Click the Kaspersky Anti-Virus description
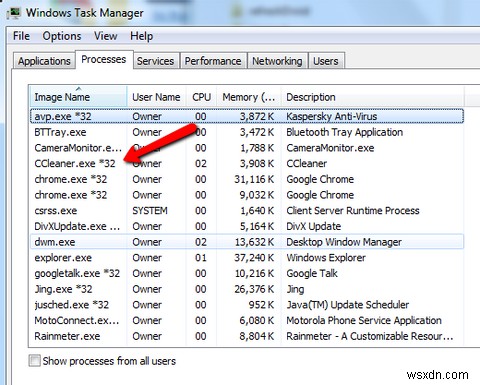This screenshot has width=480, height=385. (332, 116)
